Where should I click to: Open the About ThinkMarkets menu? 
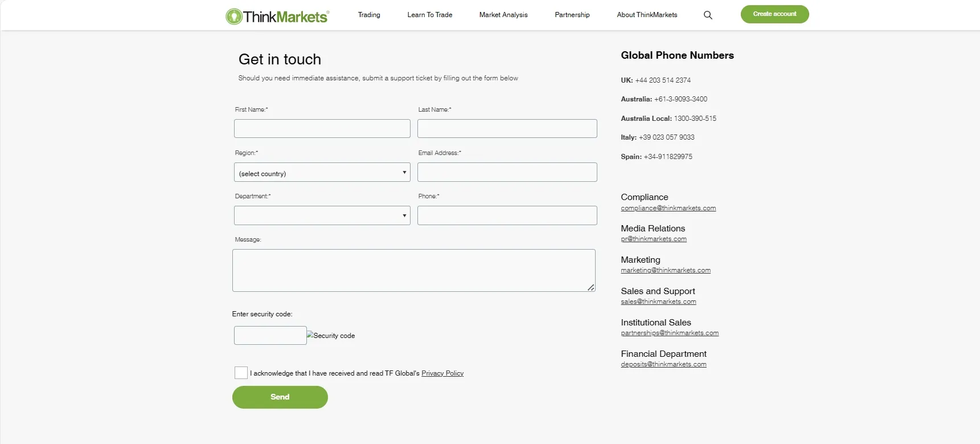(x=647, y=15)
